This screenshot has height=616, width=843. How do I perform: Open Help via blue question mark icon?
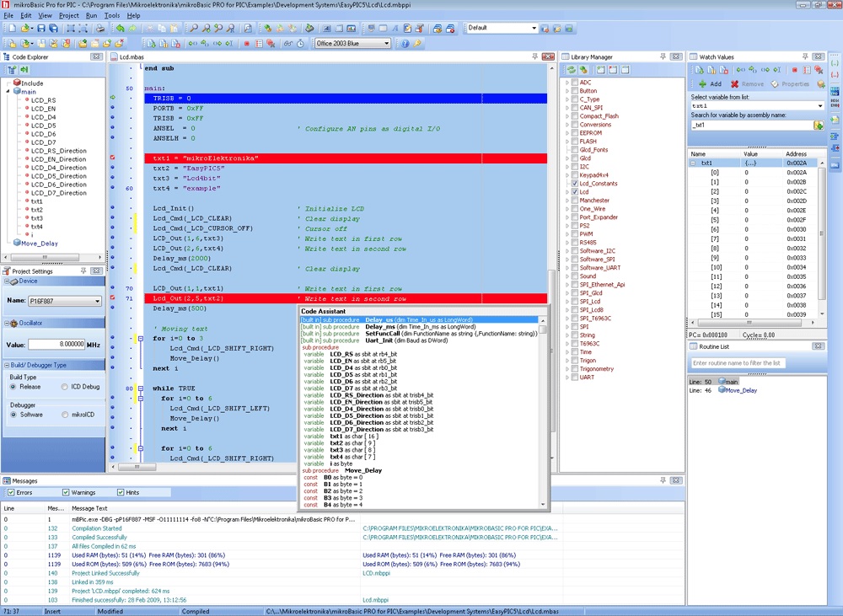pyautogui.click(x=405, y=44)
